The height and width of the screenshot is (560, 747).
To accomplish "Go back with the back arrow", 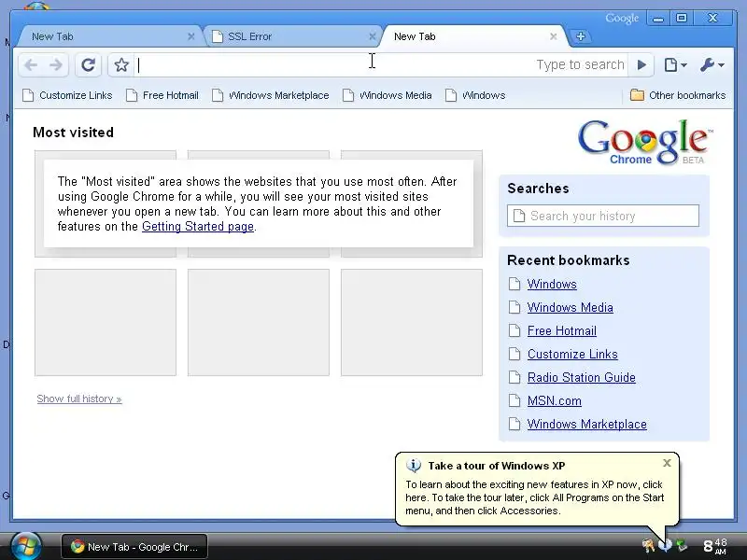I will 31,64.
